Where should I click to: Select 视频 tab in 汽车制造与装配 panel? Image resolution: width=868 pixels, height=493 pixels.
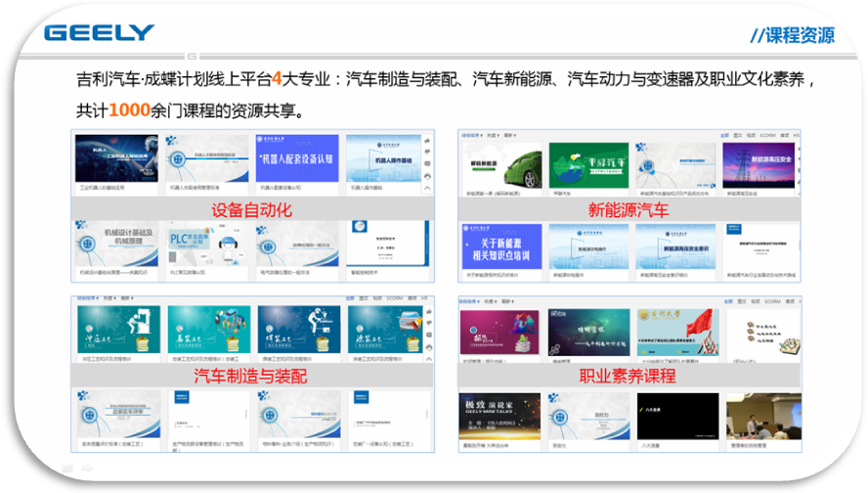coord(377,298)
